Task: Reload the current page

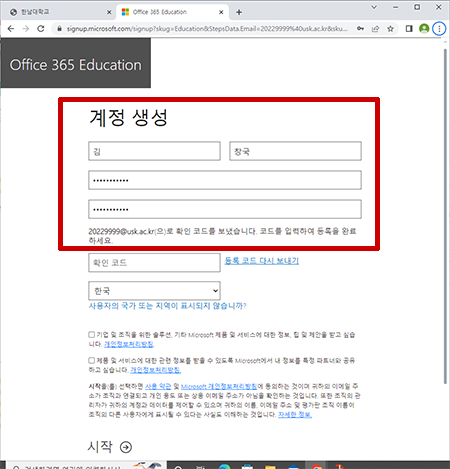Action: pos(41,29)
